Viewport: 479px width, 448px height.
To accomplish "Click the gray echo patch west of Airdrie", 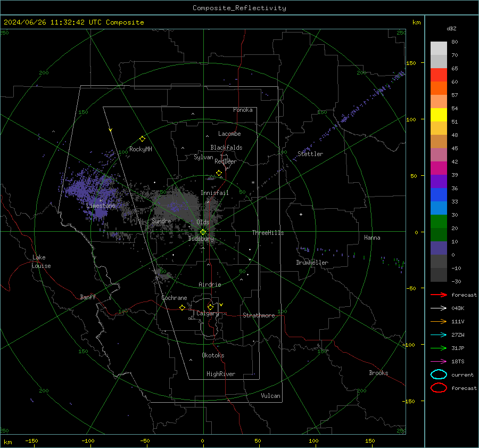I will (x=163, y=274).
